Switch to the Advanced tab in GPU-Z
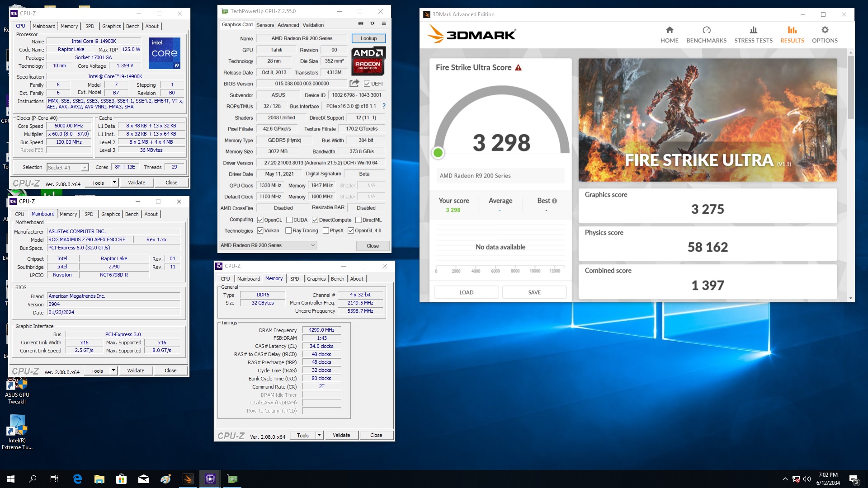 coord(288,25)
